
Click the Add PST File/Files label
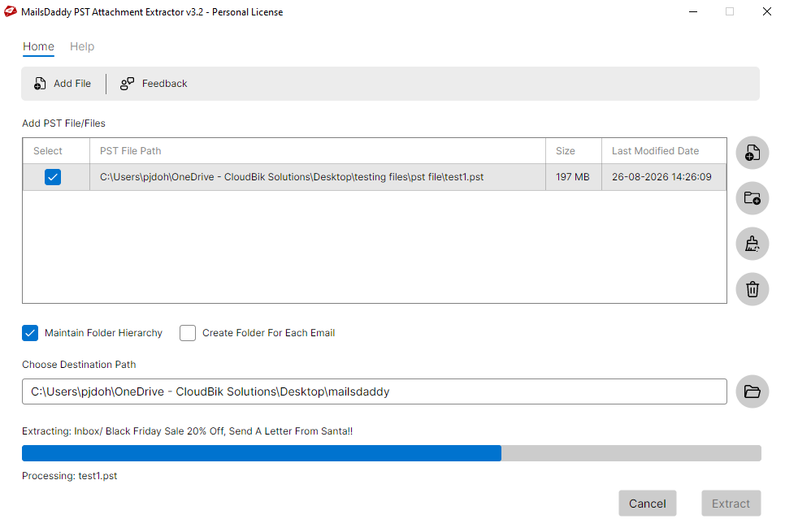pos(63,123)
